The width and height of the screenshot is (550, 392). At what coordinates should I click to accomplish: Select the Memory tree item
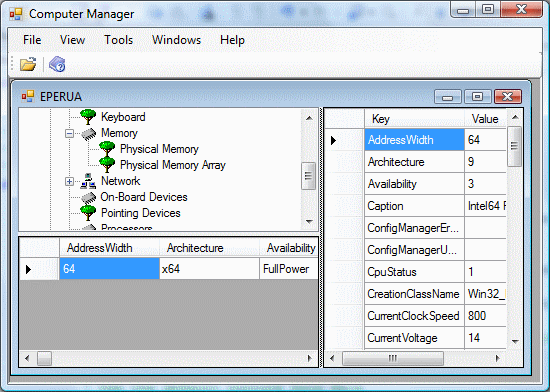(119, 133)
